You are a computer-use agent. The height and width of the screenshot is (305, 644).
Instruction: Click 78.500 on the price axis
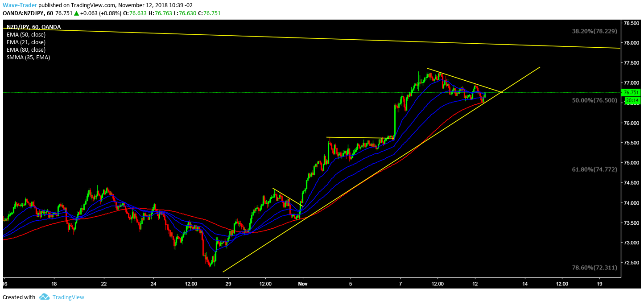(x=632, y=23)
